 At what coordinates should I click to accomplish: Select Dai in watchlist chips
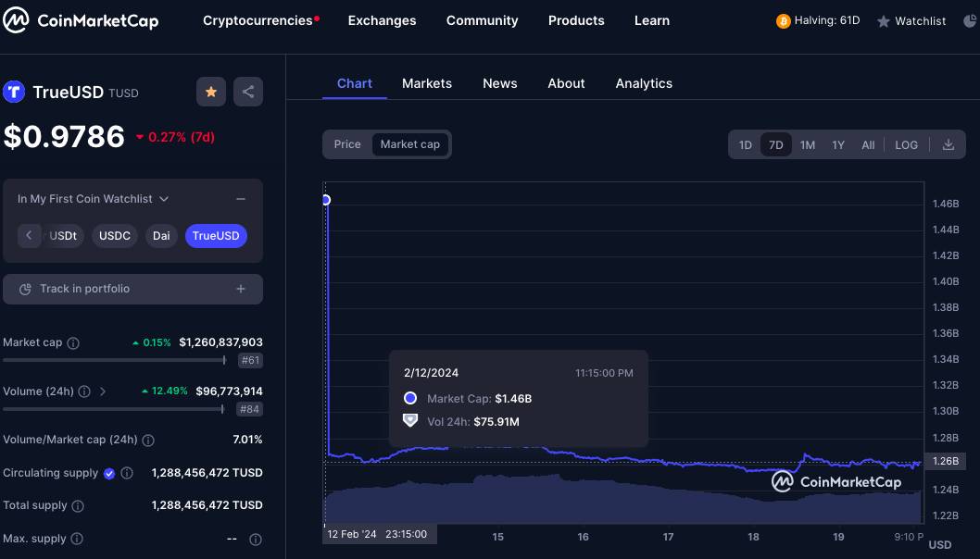pyautogui.click(x=161, y=236)
